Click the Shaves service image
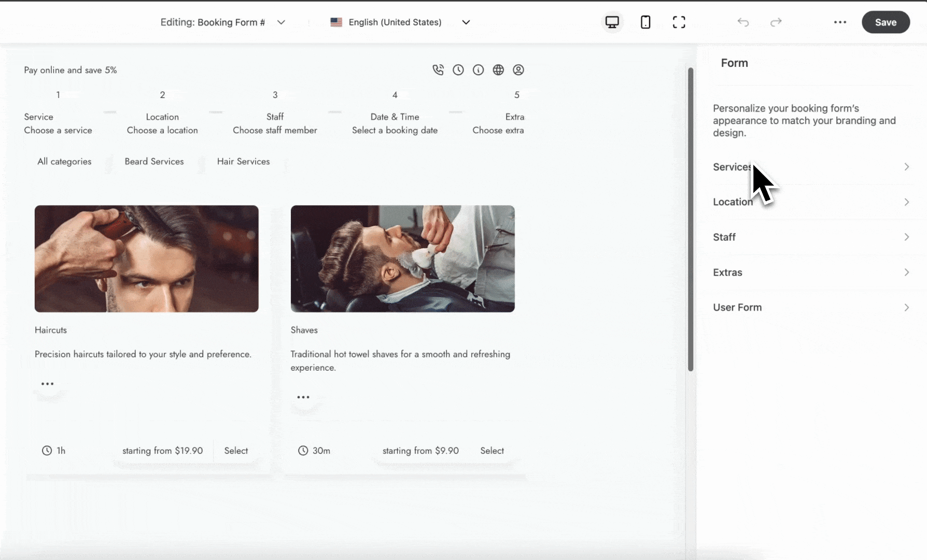This screenshot has width=927, height=560. pyautogui.click(x=403, y=259)
